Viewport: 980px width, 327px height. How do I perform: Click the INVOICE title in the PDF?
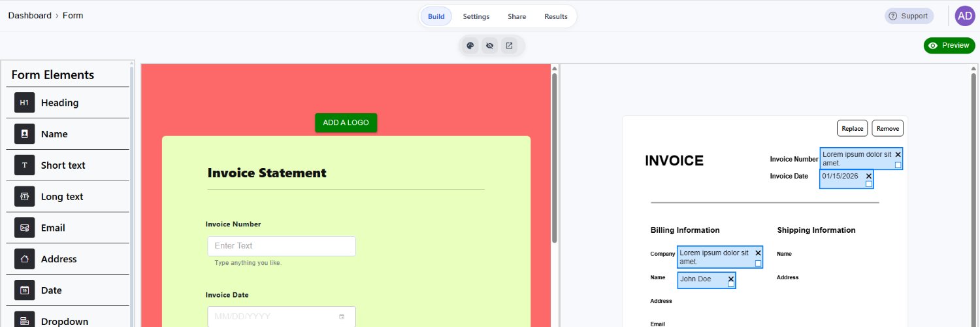(x=674, y=161)
